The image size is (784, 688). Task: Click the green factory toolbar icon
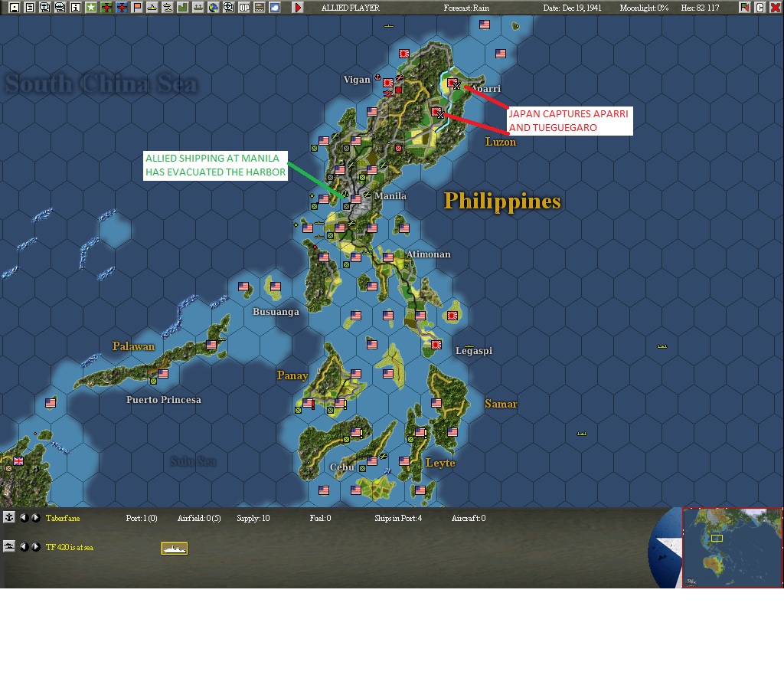(x=182, y=8)
